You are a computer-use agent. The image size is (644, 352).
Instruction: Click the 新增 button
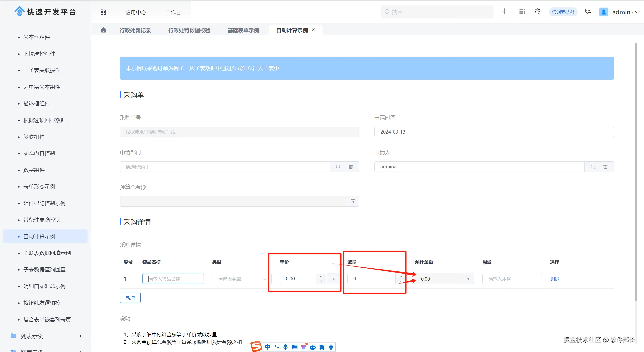130,298
